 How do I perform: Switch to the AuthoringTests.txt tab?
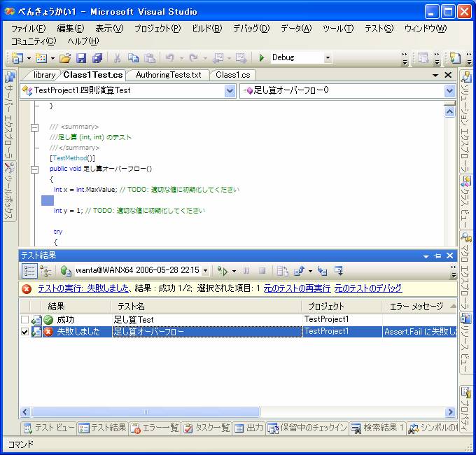[169, 75]
